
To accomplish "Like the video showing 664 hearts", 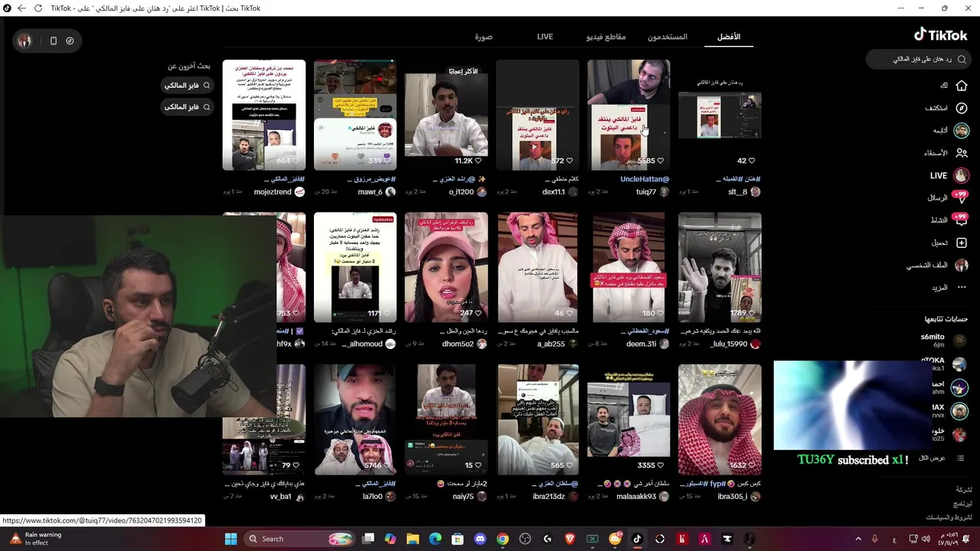I will [296, 161].
